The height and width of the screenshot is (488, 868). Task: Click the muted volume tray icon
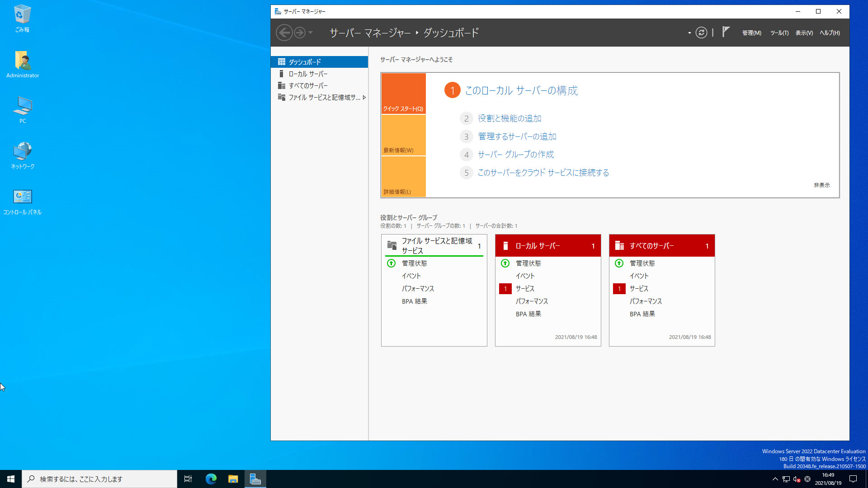coord(797,479)
